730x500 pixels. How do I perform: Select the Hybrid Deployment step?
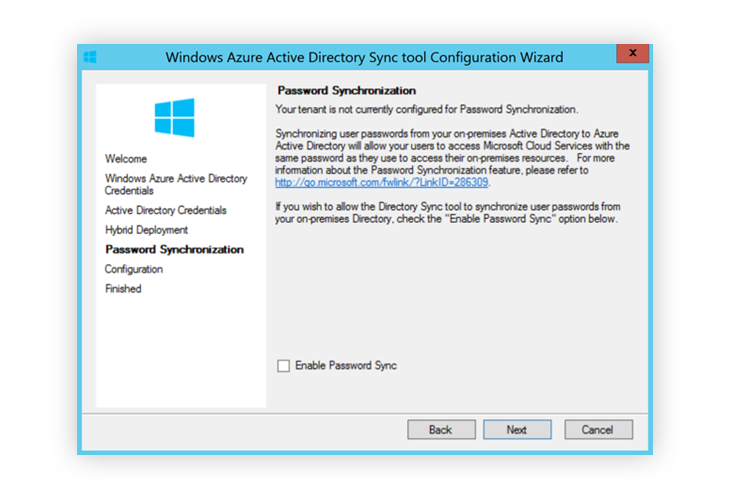146,230
